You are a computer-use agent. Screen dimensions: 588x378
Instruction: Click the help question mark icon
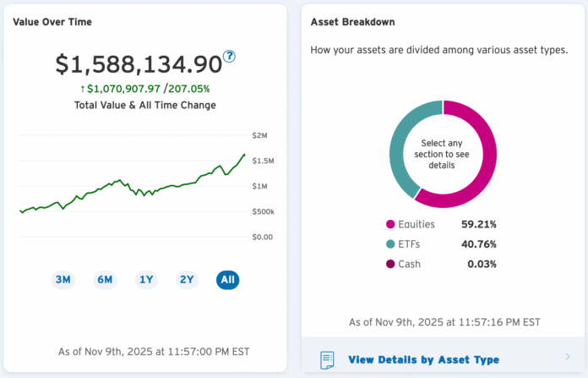[x=229, y=57]
